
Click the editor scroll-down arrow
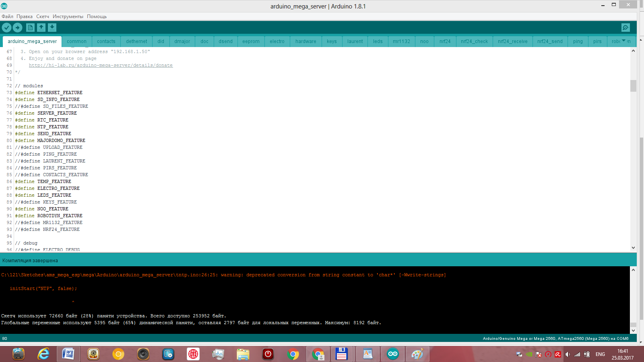[633, 248]
